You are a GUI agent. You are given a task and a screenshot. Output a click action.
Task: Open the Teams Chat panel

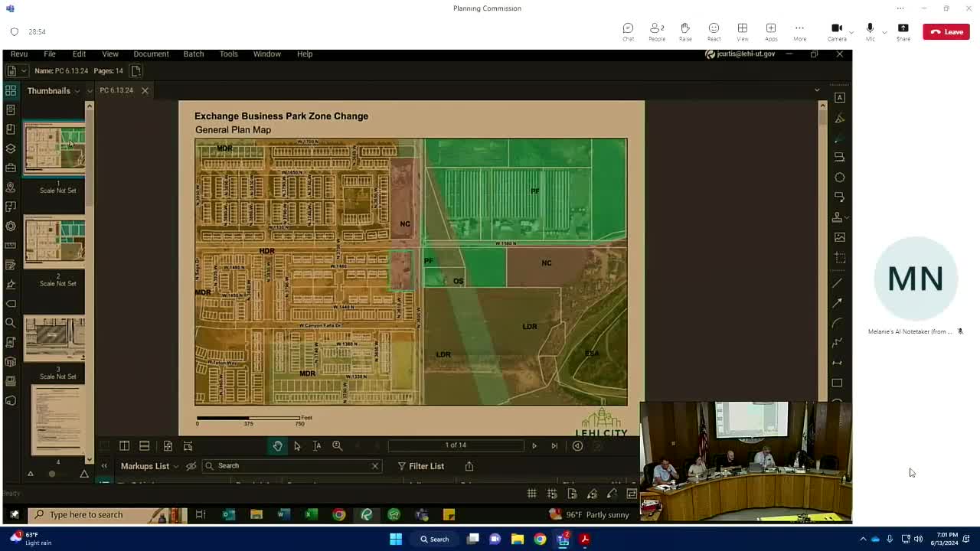coord(628,31)
